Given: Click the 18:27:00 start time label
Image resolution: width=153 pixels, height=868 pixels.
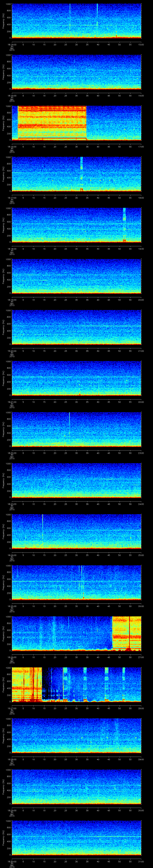Looking at the screenshot, I should 12,708.
